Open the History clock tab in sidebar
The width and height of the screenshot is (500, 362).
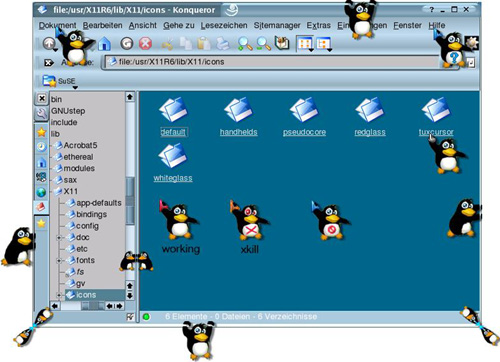[x=41, y=147]
